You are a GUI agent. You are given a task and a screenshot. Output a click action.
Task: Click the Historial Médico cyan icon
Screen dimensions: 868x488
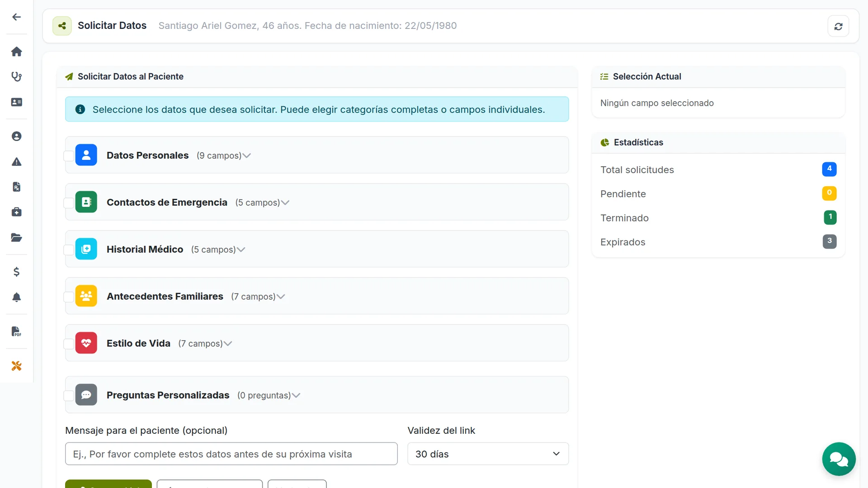pos(86,249)
